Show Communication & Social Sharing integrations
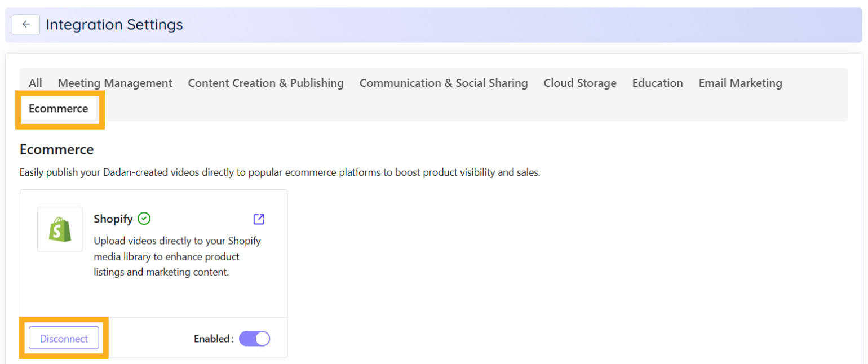Image resolution: width=868 pixels, height=364 pixels. (x=444, y=83)
